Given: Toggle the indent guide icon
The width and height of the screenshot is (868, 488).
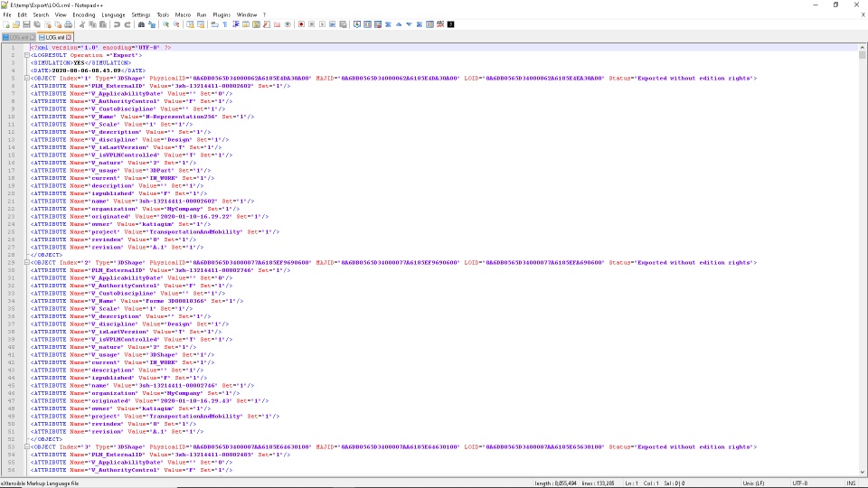Looking at the screenshot, I should pyautogui.click(x=236, y=24).
